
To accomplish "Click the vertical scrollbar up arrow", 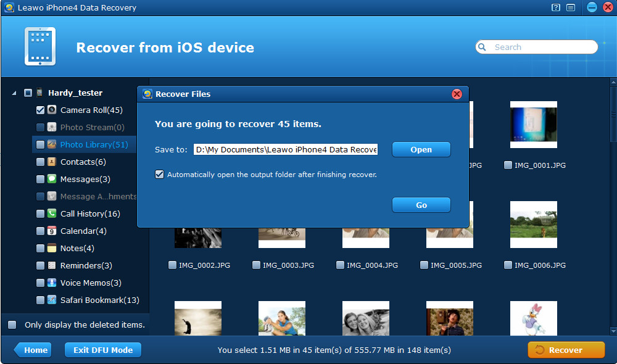I will [613, 82].
